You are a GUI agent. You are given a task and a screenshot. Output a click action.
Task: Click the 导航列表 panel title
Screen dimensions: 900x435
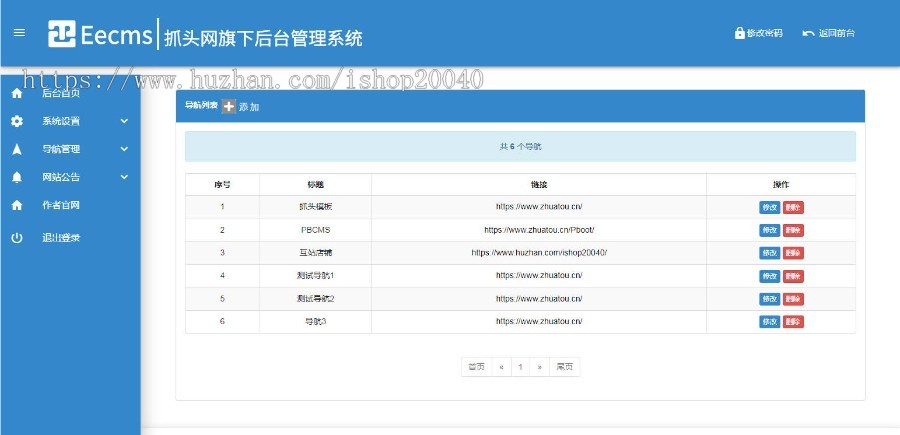(201, 106)
